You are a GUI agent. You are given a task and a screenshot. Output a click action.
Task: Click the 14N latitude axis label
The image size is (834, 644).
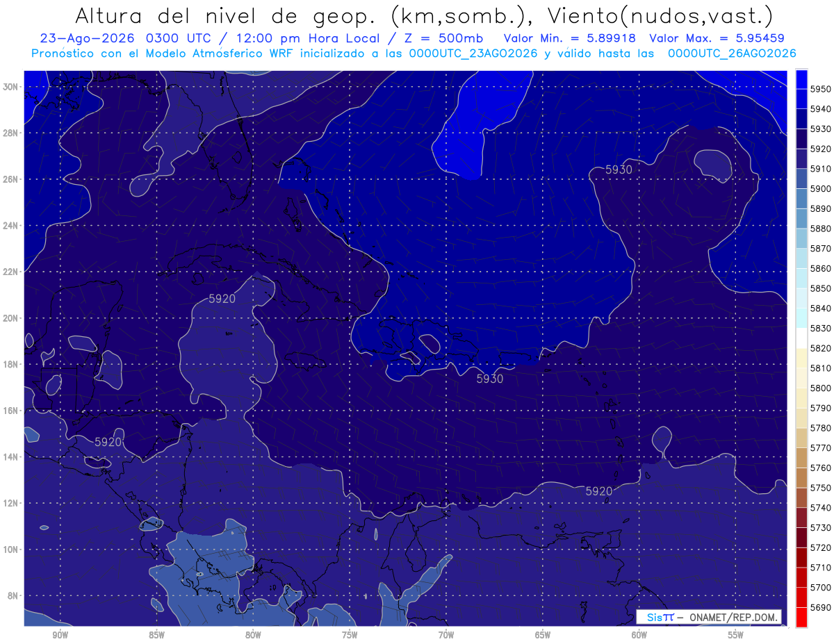pos(11,457)
